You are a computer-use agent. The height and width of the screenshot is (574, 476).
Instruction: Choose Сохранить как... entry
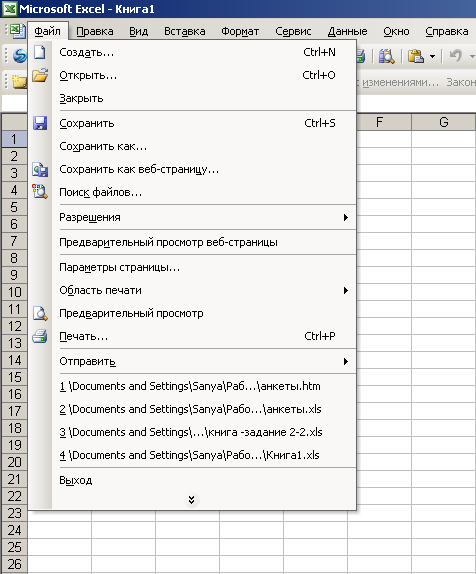pyautogui.click(x=192, y=146)
